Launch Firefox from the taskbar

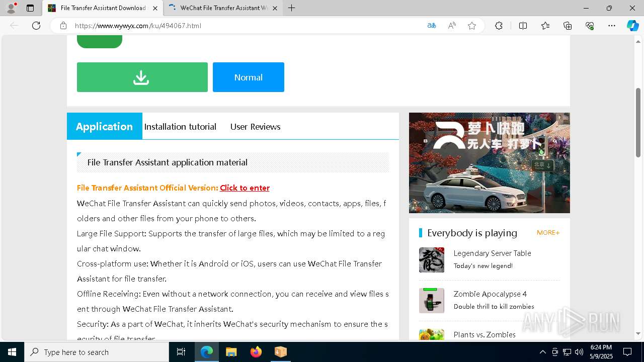[x=256, y=352]
